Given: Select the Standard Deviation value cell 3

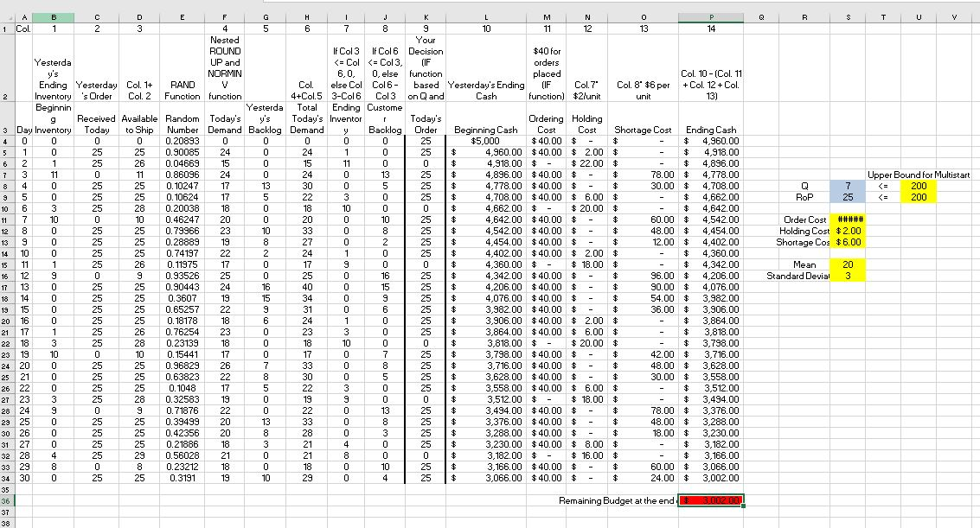Looking at the screenshot, I should [848, 276].
